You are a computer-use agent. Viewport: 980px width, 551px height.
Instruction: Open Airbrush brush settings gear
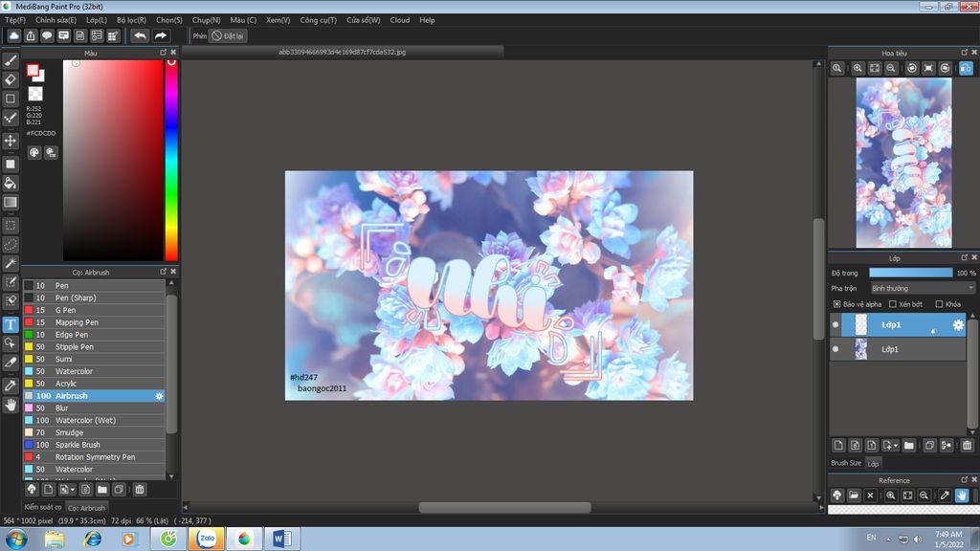click(x=159, y=396)
